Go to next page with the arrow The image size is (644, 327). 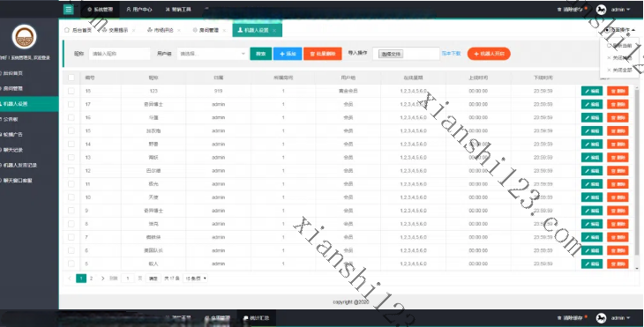point(102,279)
